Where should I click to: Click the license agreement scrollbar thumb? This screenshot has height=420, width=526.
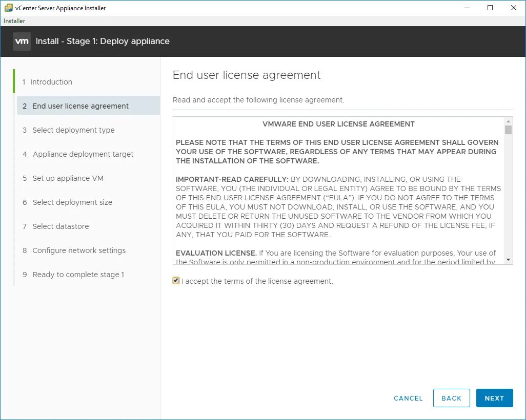pyautogui.click(x=508, y=130)
